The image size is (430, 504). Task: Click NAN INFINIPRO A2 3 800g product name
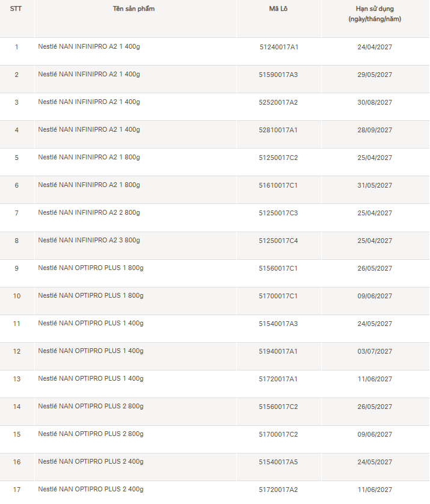pos(89,241)
